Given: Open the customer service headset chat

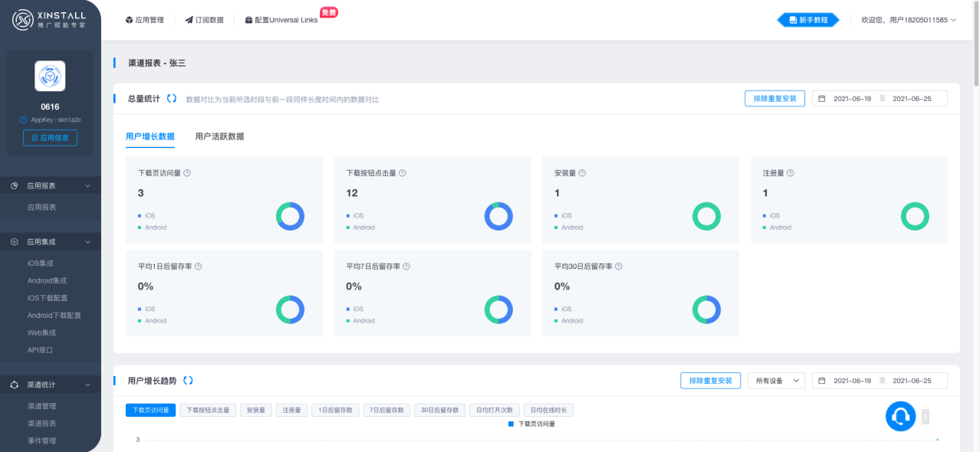Looking at the screenshot, I should 901,416.
